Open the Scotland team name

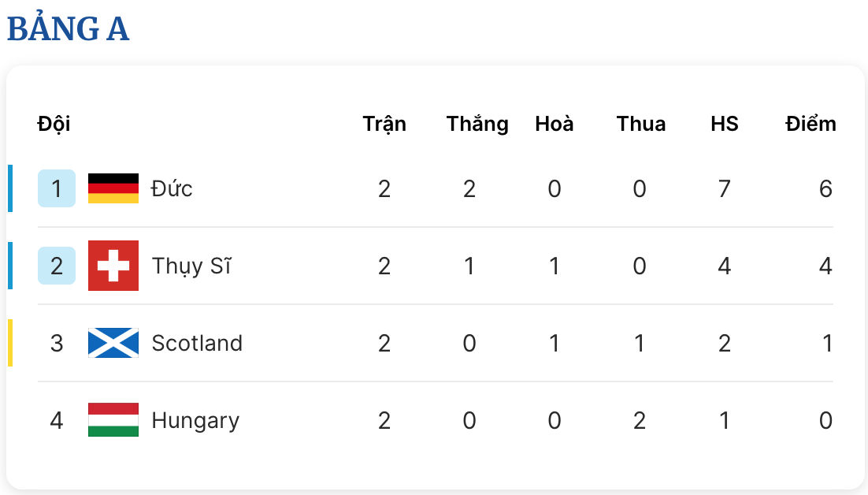[x=197, y=344]
